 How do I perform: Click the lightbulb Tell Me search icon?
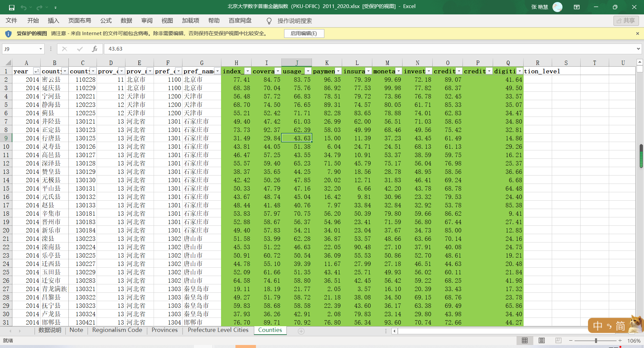coord(269,21)
